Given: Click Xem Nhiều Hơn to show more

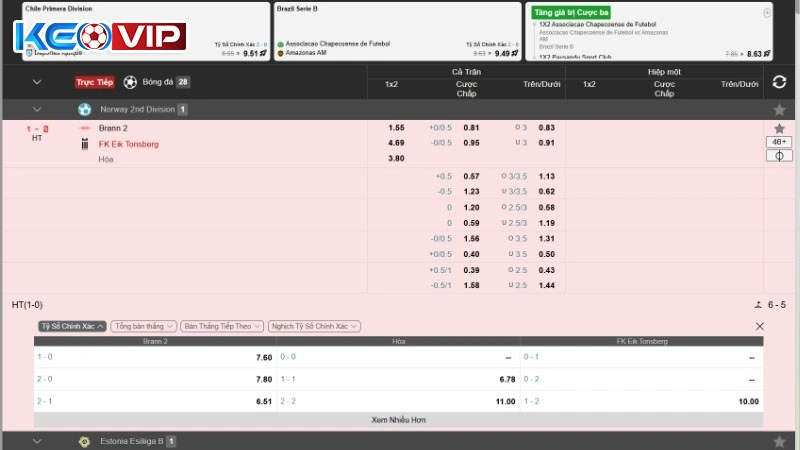Looking at the screenshot, I should click(x=398, y=420).
